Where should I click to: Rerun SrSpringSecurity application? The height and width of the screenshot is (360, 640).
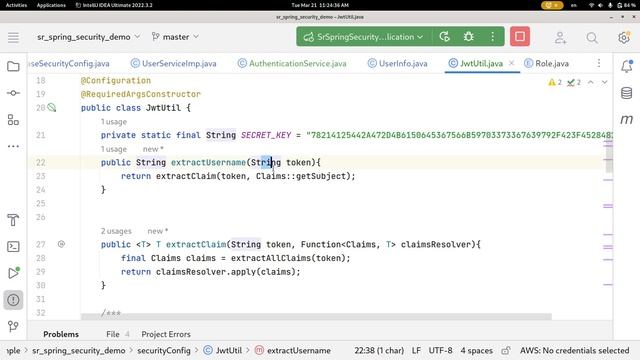point(444,37)
